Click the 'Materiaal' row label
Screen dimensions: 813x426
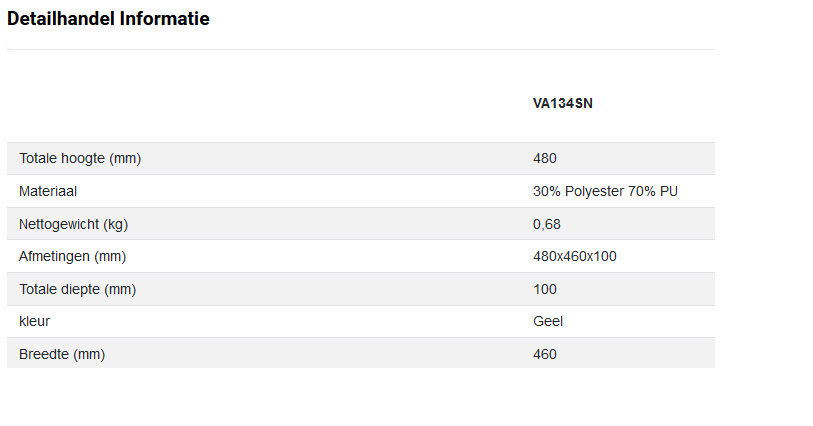[48, 191]
